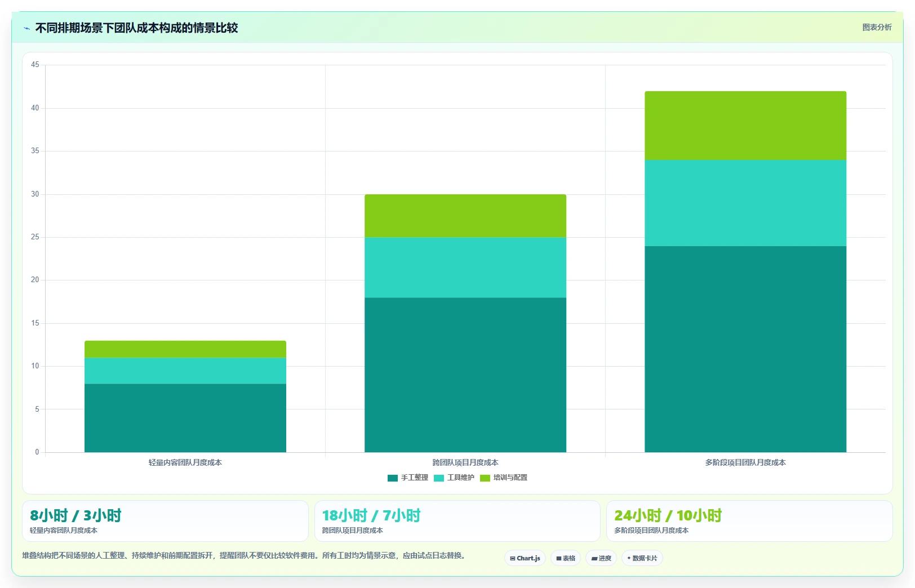Click the dark teal 手工整理 legend color box

coord(393,478)
